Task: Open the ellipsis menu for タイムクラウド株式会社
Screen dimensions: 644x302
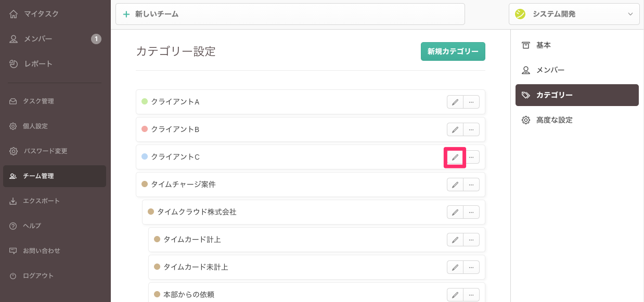Action: [471, 212]
